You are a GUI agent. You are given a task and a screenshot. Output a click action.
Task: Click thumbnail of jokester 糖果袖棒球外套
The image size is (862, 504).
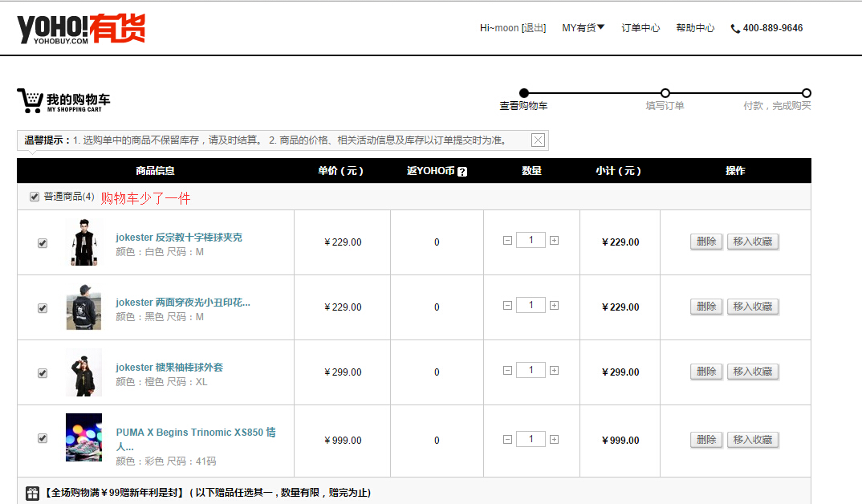[83, 372]
